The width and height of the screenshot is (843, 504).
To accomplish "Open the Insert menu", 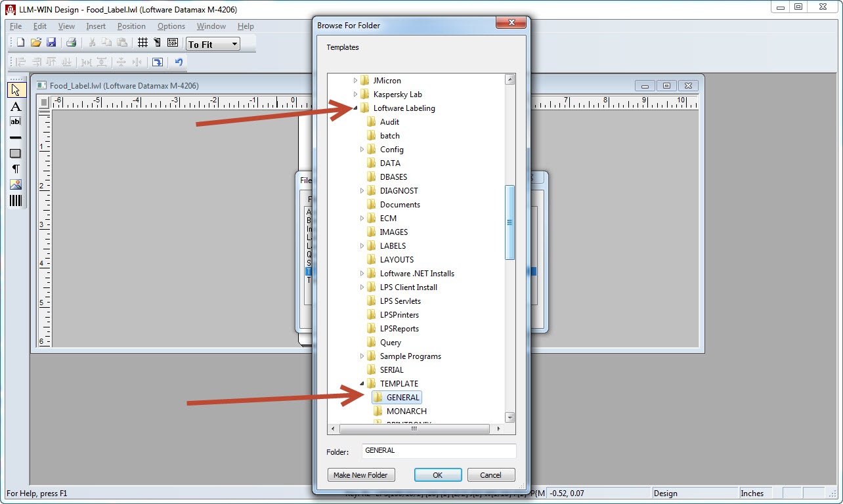I will click(96, 26).
